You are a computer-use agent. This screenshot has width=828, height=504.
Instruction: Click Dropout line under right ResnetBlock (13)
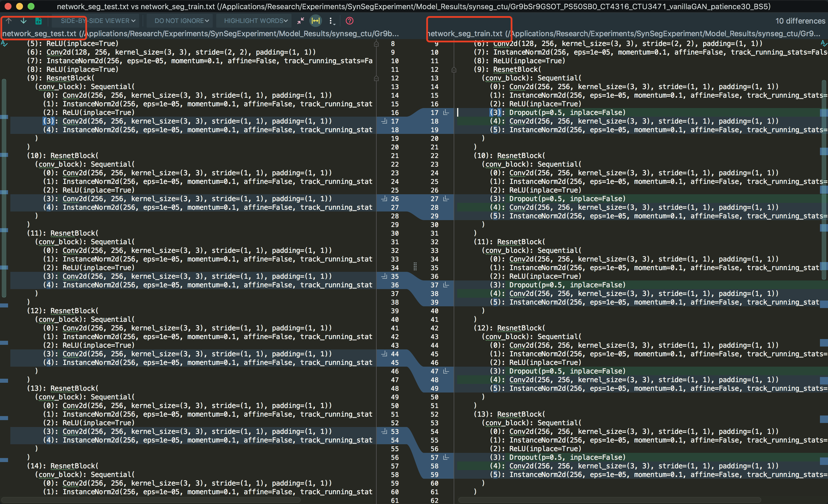tap(557, 457)
